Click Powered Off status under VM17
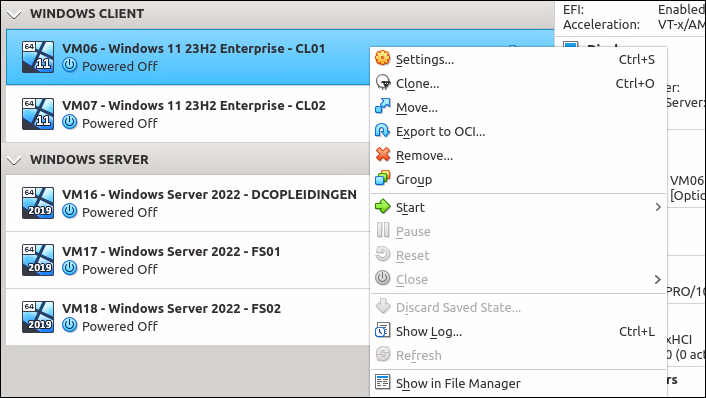This screenshot has width=706, height=398. tap(120, 269)
